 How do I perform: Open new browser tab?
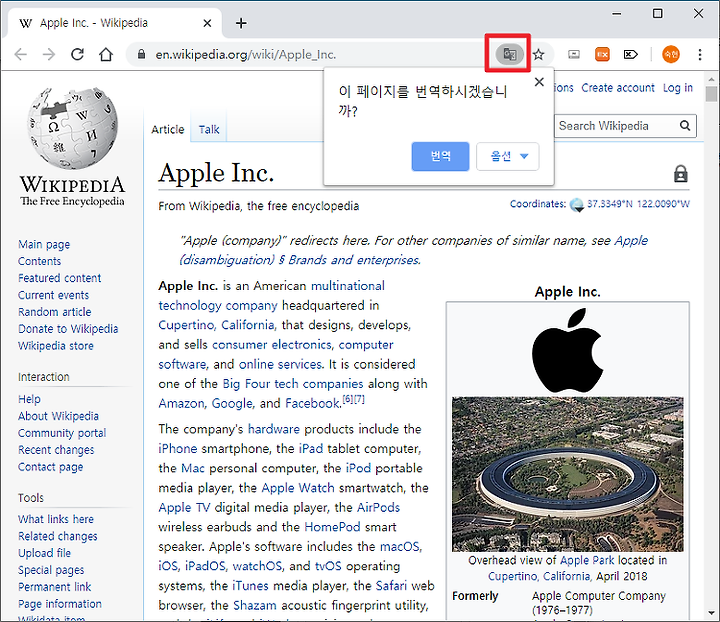(x=241, y=23)
